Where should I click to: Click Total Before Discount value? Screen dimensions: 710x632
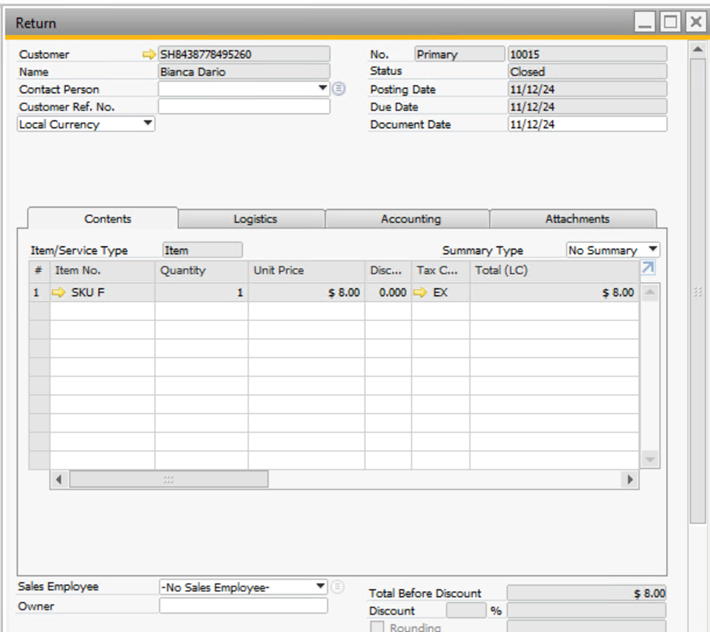pyautogui.click(x=586, y=593)
